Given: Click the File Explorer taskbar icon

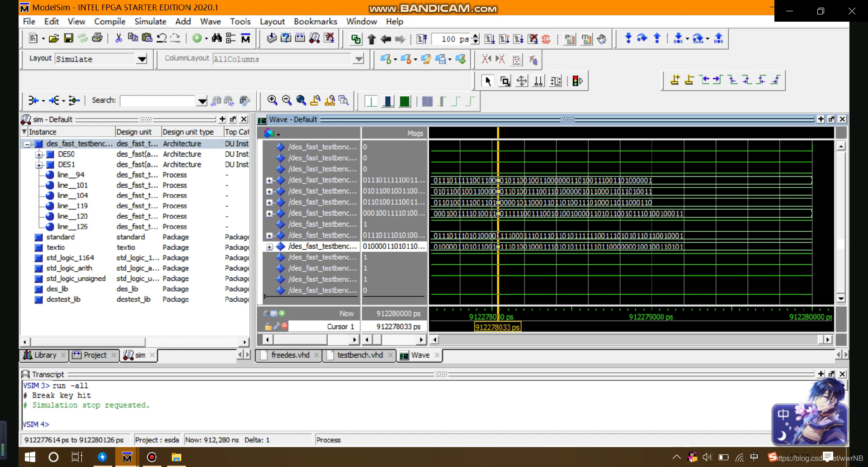Looking at the screenshot, I should (x=176, y=457).
